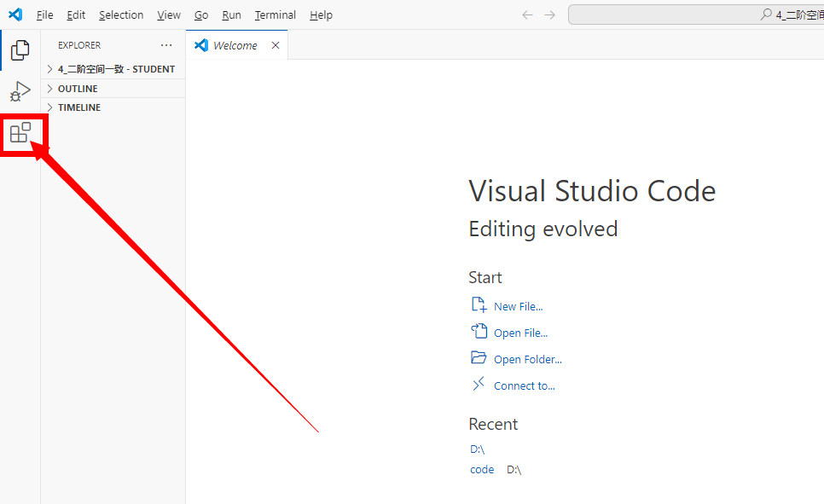Go forward with the right arrow
Image resolution: width=824 pixels, height=504 pixels.
pyautogui.click(x=549, y=14)
